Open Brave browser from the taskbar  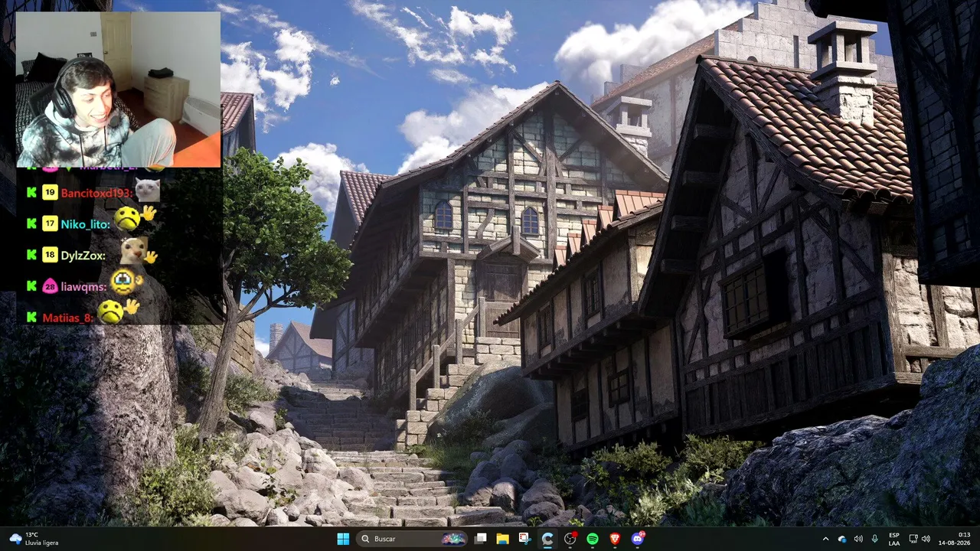click(x=615, y=539)
